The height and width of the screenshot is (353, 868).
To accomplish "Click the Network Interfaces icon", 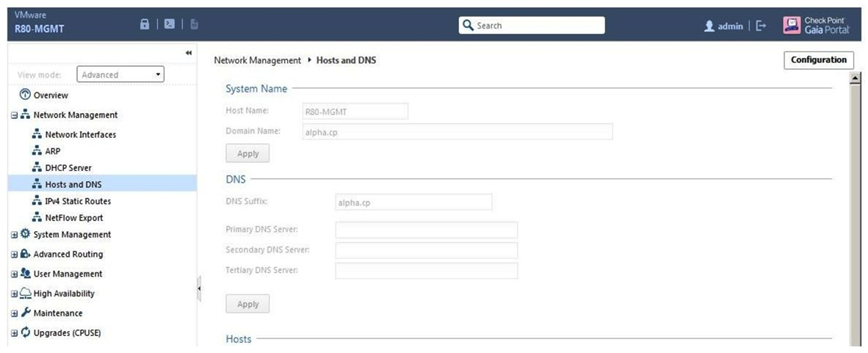I will tap(37, 134).
